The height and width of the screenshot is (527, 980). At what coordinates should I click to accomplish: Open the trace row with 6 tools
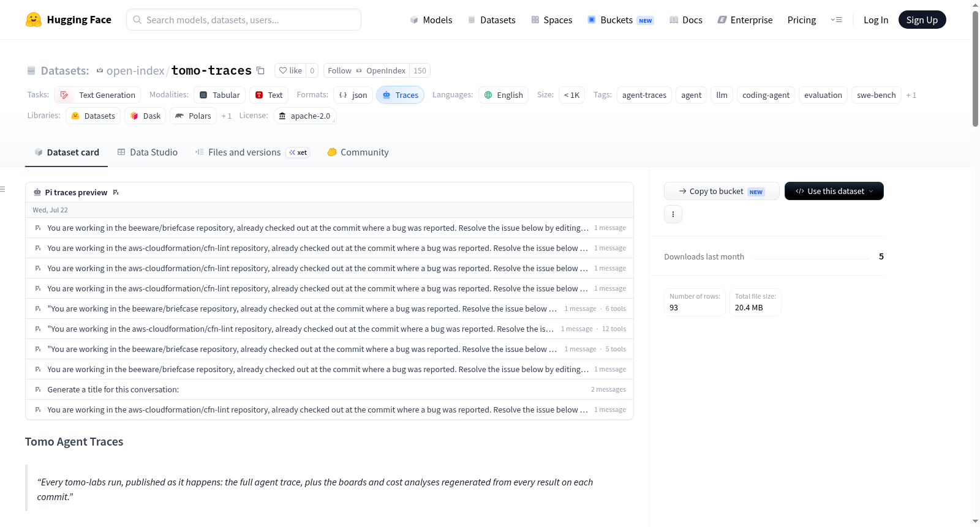pyautogui.click(x=330, y=308)
